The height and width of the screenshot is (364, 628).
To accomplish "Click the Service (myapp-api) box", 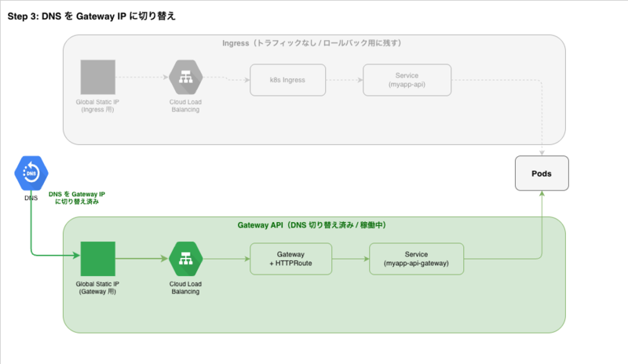I will coord(407,80).
